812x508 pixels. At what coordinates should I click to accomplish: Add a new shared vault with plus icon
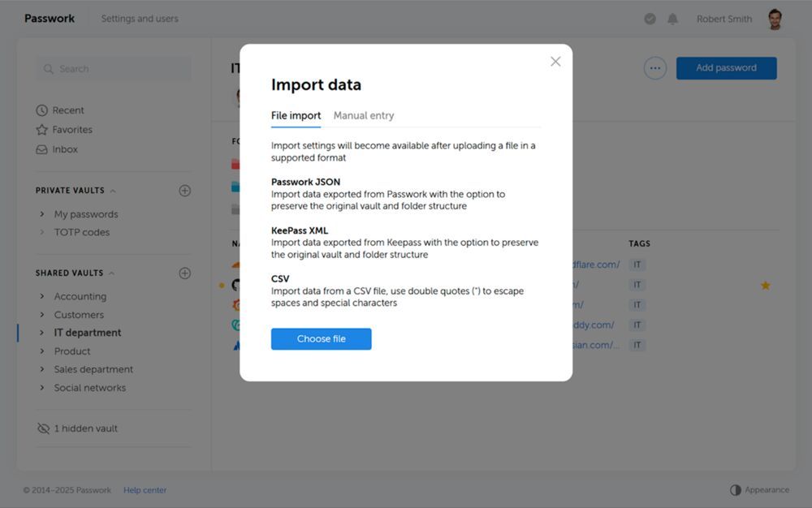coord(184,273)
